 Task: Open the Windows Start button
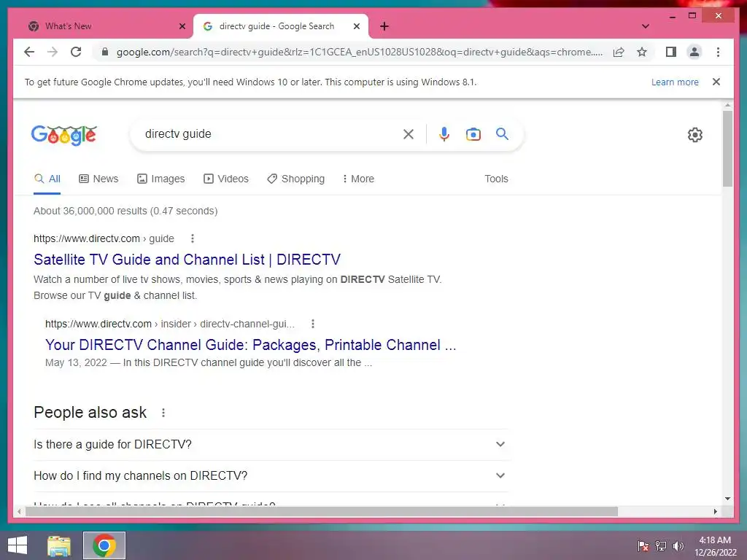18,545
